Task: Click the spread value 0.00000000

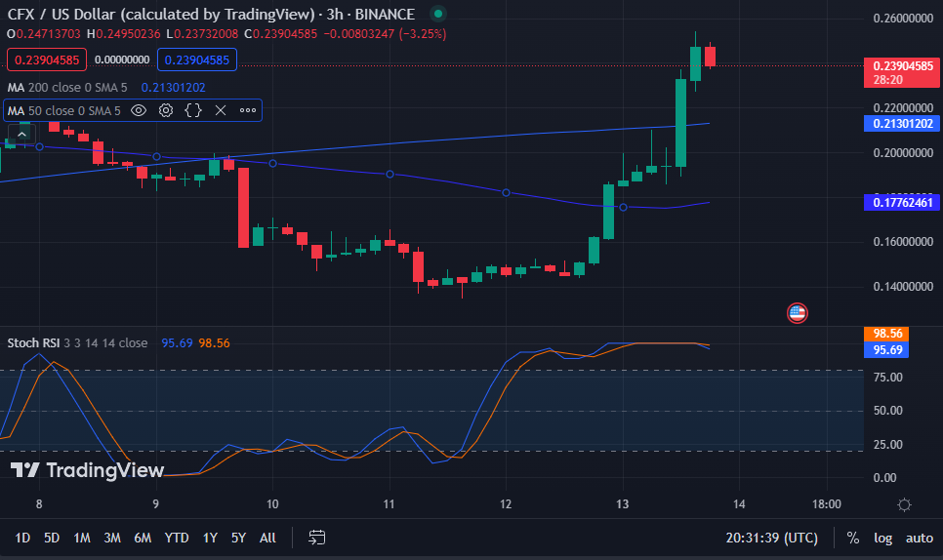Action: click(122, 60)
